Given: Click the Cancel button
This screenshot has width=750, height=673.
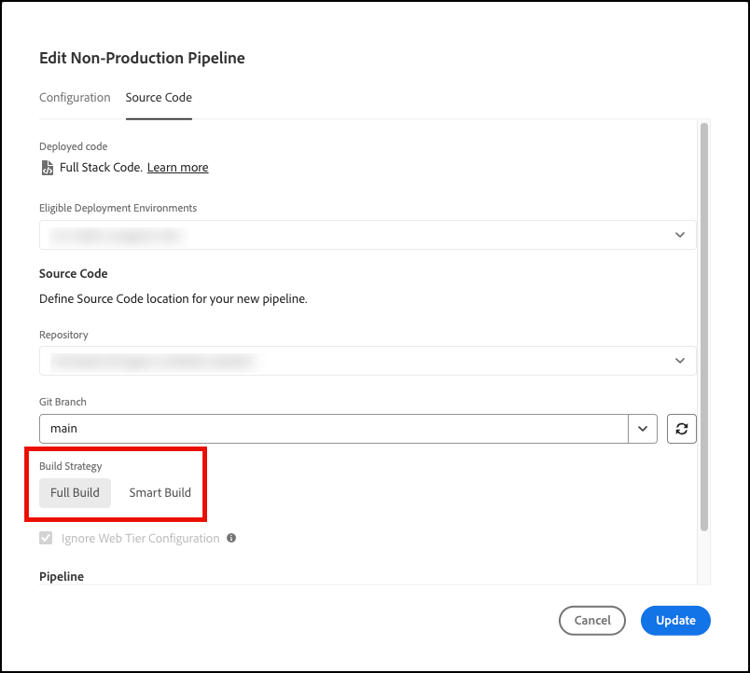Looking at the screenshot, I should (x=592, y=620).
